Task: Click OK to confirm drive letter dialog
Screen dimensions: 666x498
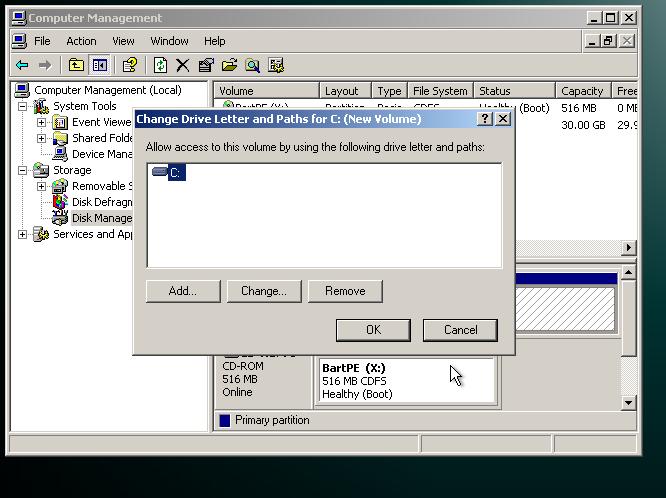Action: (373, 329)
